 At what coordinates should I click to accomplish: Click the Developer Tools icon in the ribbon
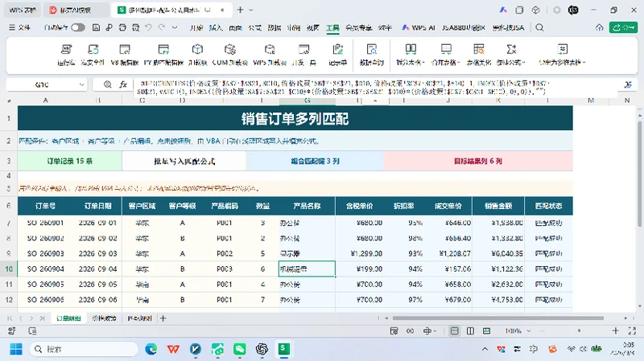(x=304, y=50)
